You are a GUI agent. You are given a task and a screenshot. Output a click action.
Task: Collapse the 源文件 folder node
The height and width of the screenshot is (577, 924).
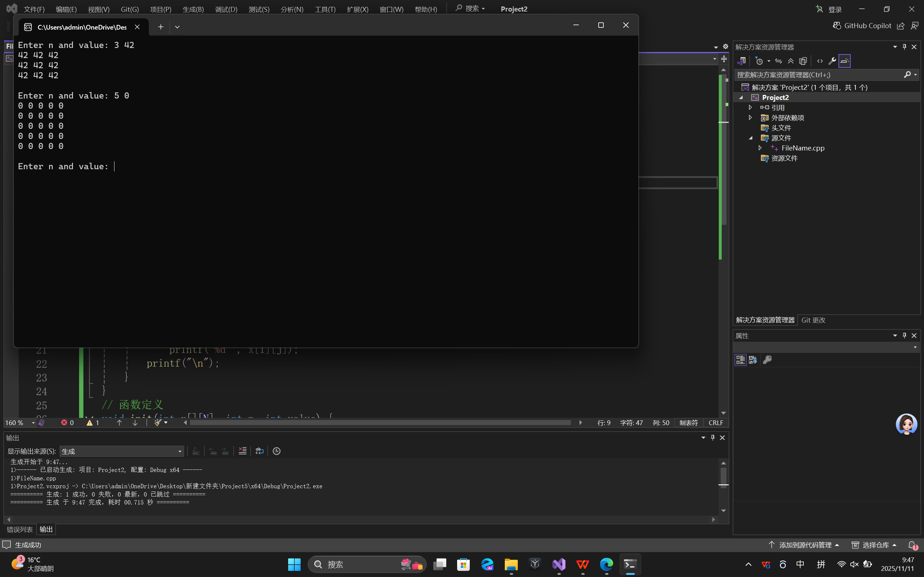pos(750,138)
